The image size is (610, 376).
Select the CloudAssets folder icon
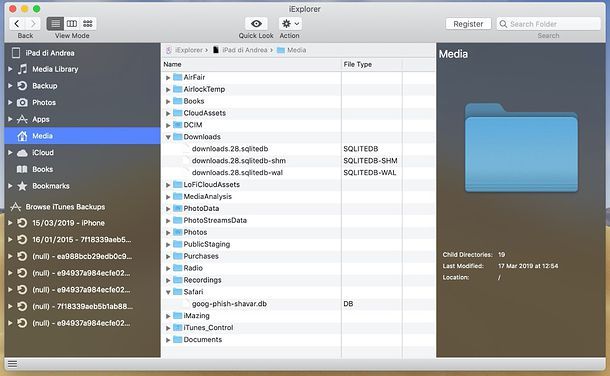(x=178, y=113)
